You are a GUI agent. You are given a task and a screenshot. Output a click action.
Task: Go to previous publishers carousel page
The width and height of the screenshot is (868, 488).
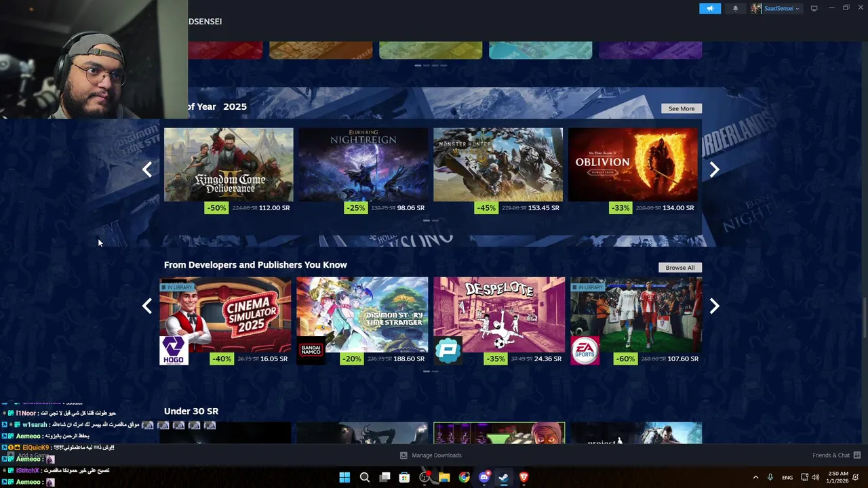(146, 306)
